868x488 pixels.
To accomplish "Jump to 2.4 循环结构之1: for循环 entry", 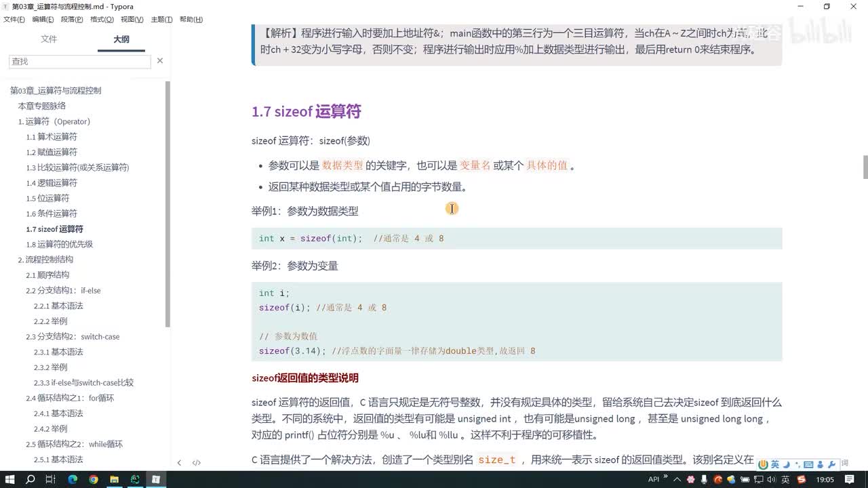I will [x=68, y=398].
